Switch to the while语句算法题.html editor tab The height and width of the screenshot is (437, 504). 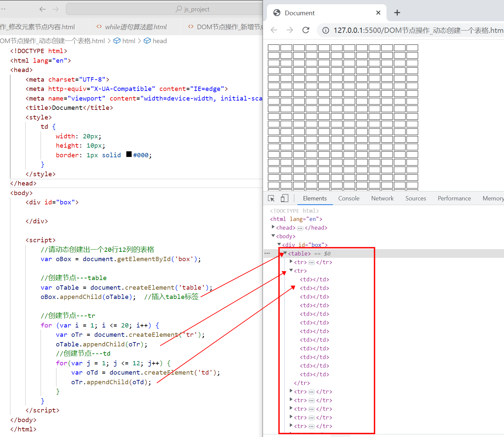pos(132,27)
